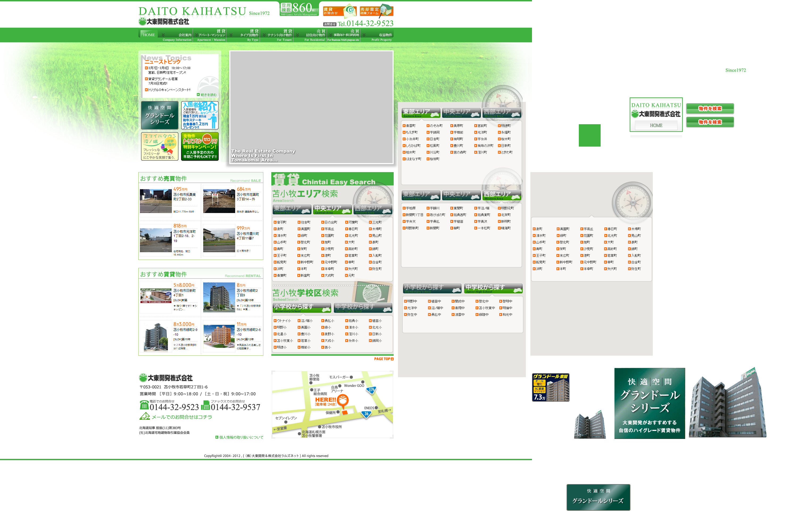The height and width of the screenshot is (532, 798).
Task: Click のぞみ町 eastern area link
Action: pos(435,126)
